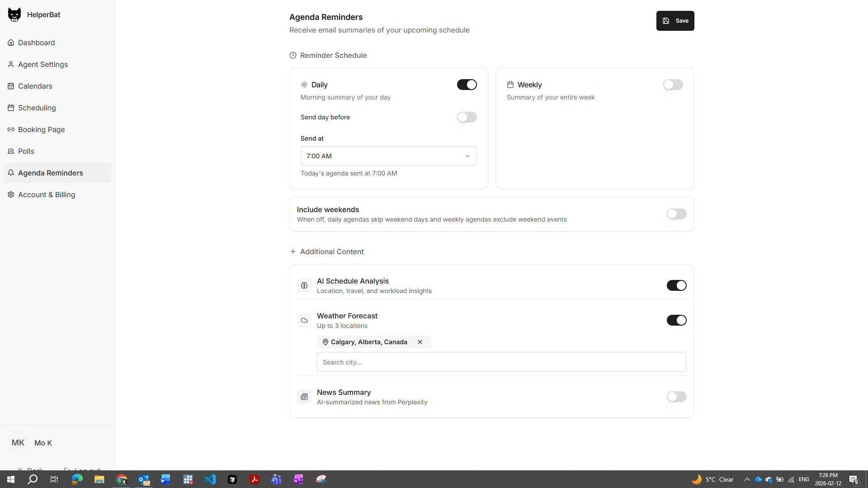Viewport: 868px width, 488px height.
Task: Enable the News Summary toggle
Action: click(676, 397)
